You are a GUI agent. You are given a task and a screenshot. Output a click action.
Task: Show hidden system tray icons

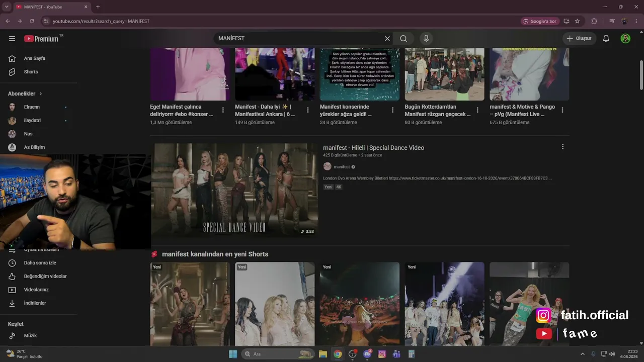pos(583,354)
